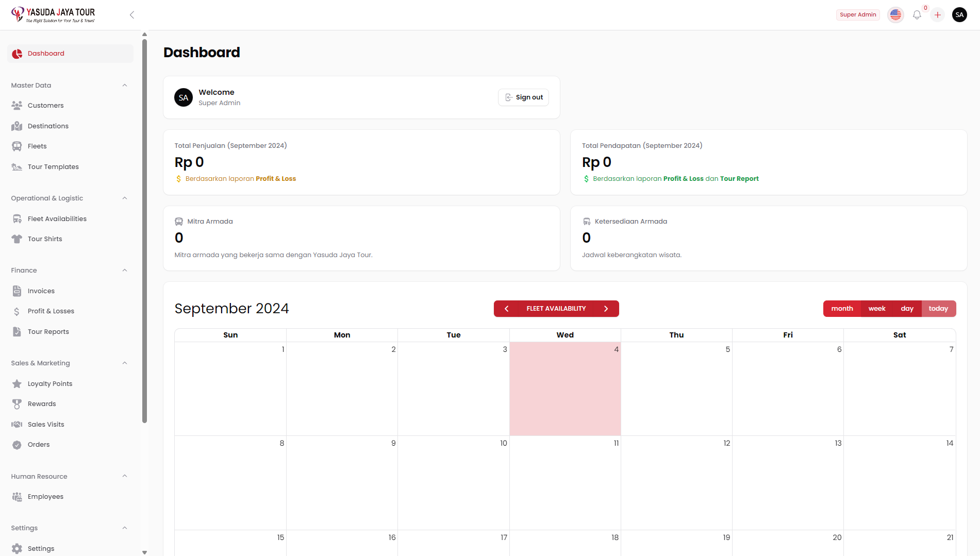Open the Tour Report link under Total Pendapatan
The width and height of the screenshot is (980, 556).
(739, 179)
